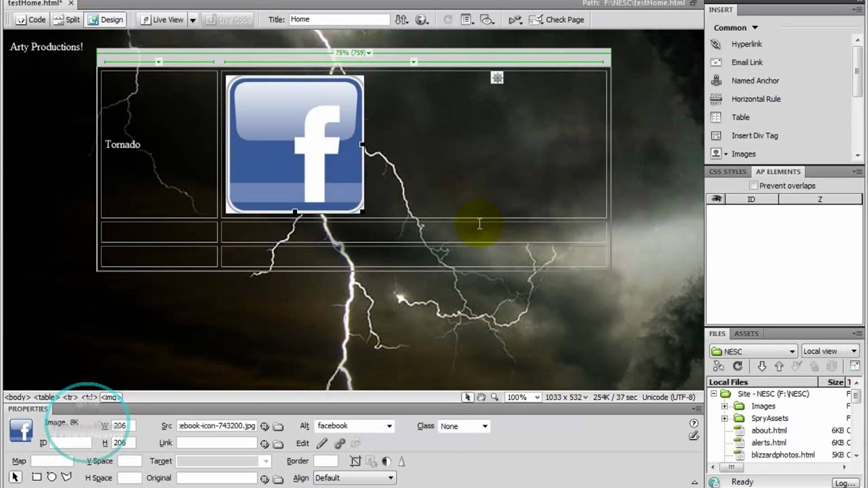Switch to Design view
This screenshot has width=868, height=488.
105,20
